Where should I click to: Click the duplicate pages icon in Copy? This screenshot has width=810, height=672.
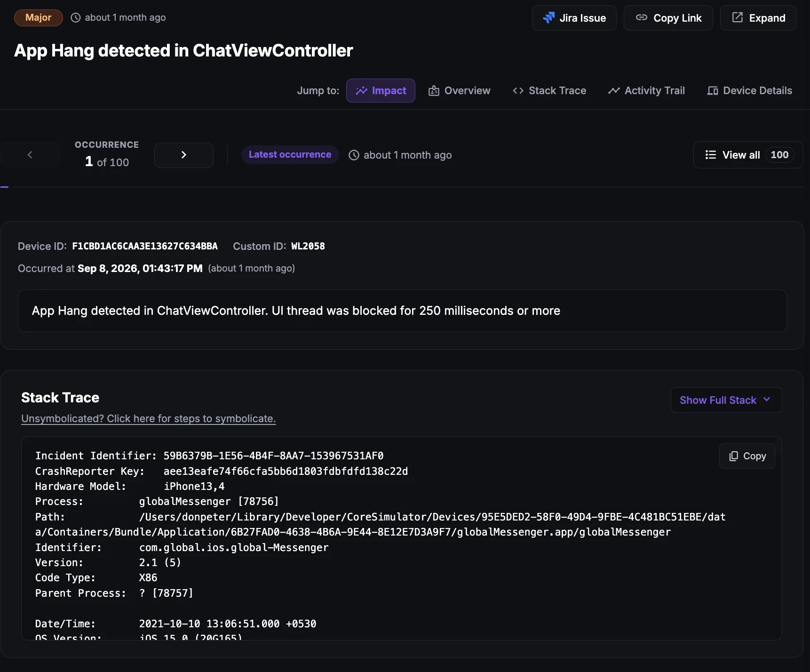pos(733,456)
